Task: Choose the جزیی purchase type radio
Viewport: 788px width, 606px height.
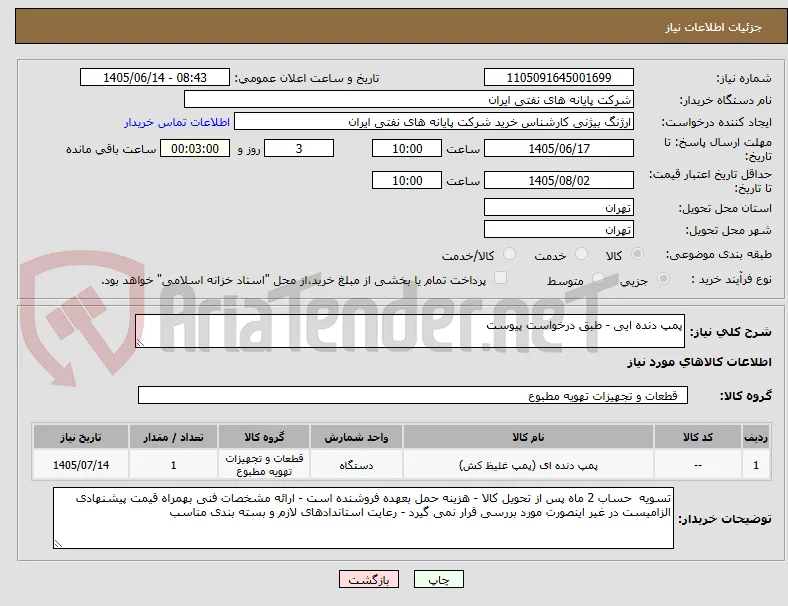Action: click(663, 279)
